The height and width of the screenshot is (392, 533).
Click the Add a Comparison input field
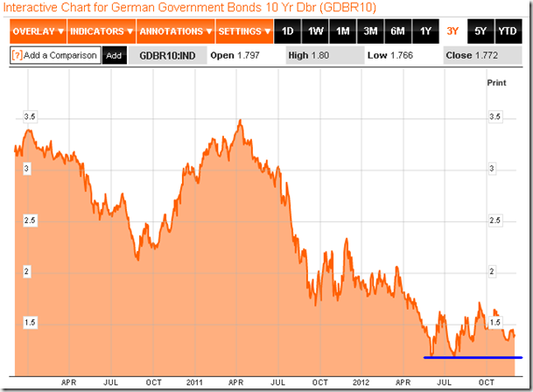[x=60, y=55]
